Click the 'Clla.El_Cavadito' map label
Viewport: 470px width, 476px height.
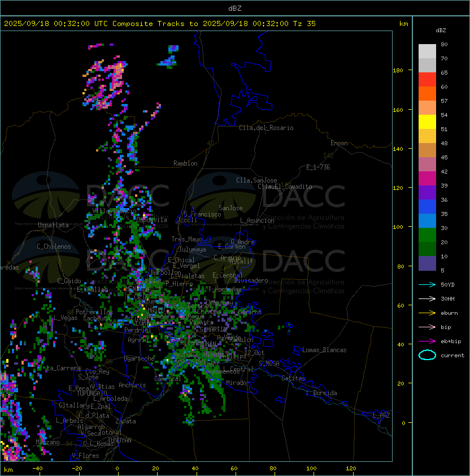[285, 187]
